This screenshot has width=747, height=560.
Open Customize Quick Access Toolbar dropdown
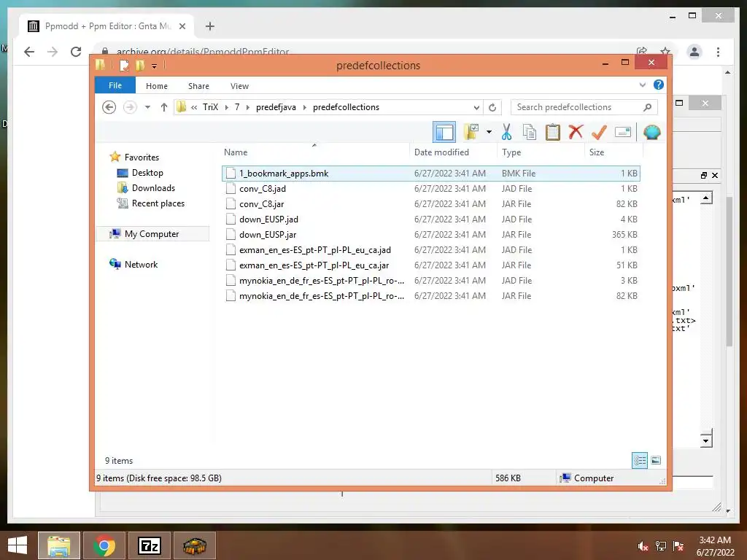pyautogui.click(x=155, y=66)
